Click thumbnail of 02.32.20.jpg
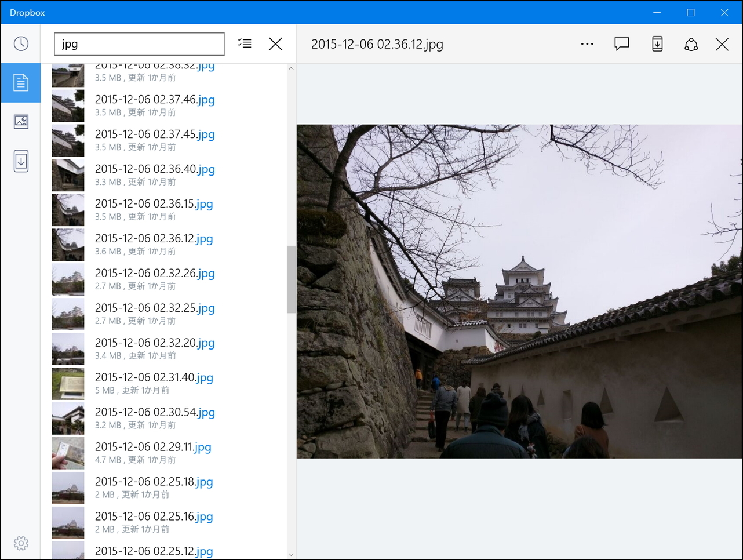743x560 pixels. 68,349
